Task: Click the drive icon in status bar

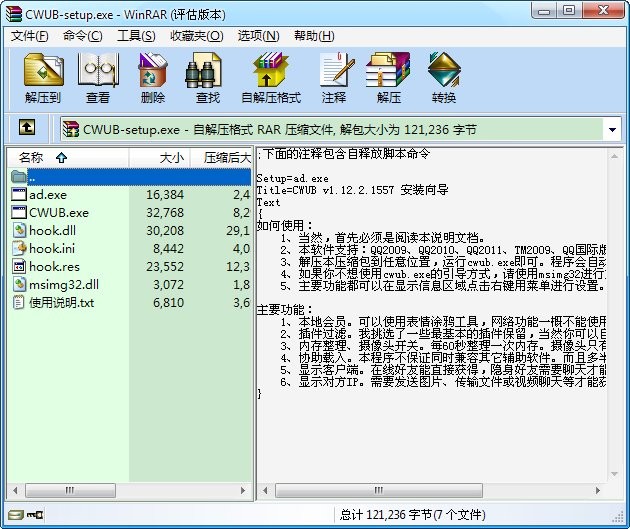Action: point(16,515)
